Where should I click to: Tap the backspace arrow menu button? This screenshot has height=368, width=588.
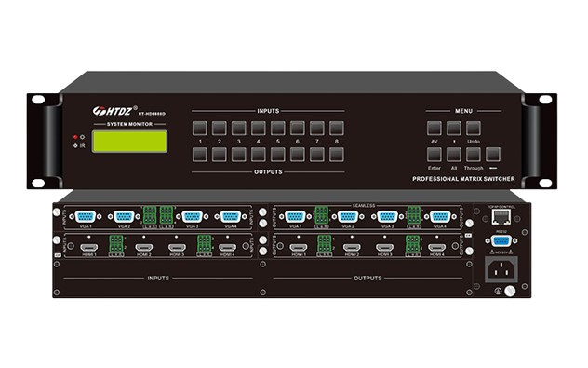tap(493, 155)
